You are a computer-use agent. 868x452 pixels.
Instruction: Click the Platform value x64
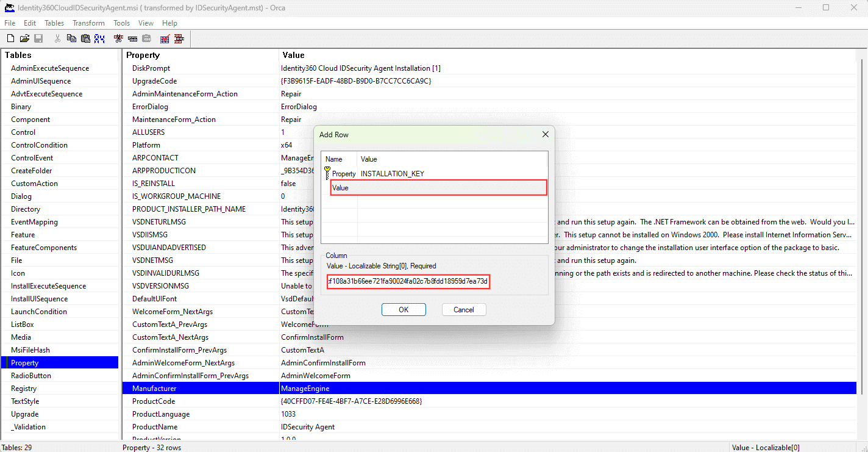click(286, 145)
